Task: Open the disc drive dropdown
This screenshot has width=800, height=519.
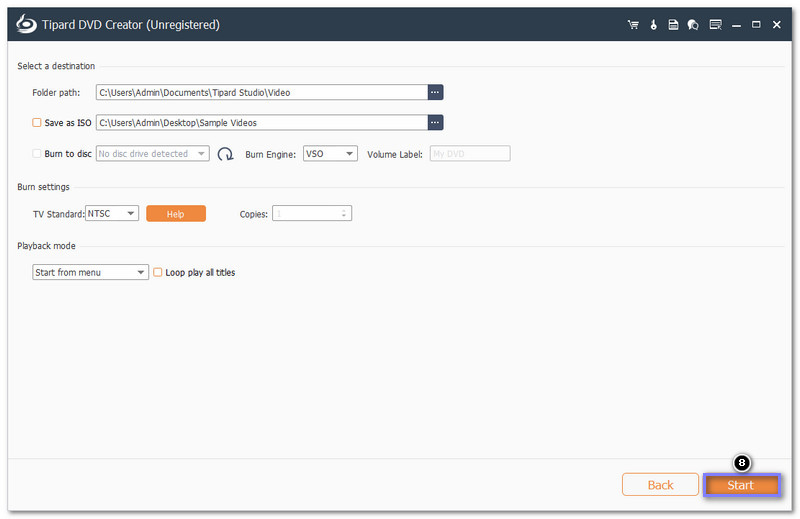Action: (153, 154)
